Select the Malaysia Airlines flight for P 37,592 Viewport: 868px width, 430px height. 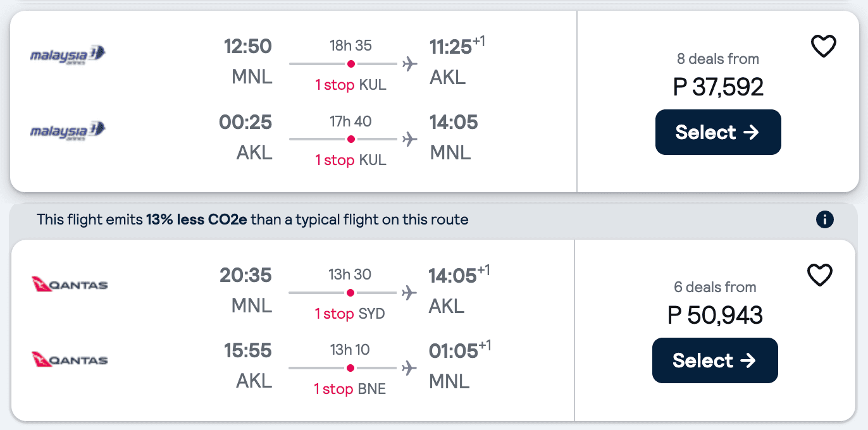tap(718, 132)
